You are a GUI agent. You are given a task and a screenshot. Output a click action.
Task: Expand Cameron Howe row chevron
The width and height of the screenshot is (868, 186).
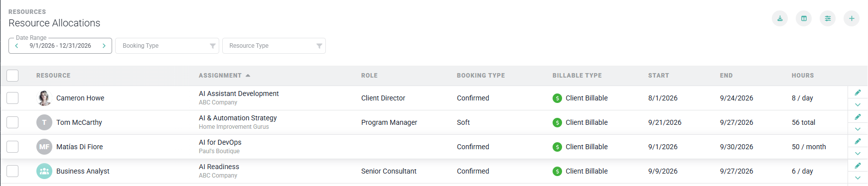pos(858,105)
